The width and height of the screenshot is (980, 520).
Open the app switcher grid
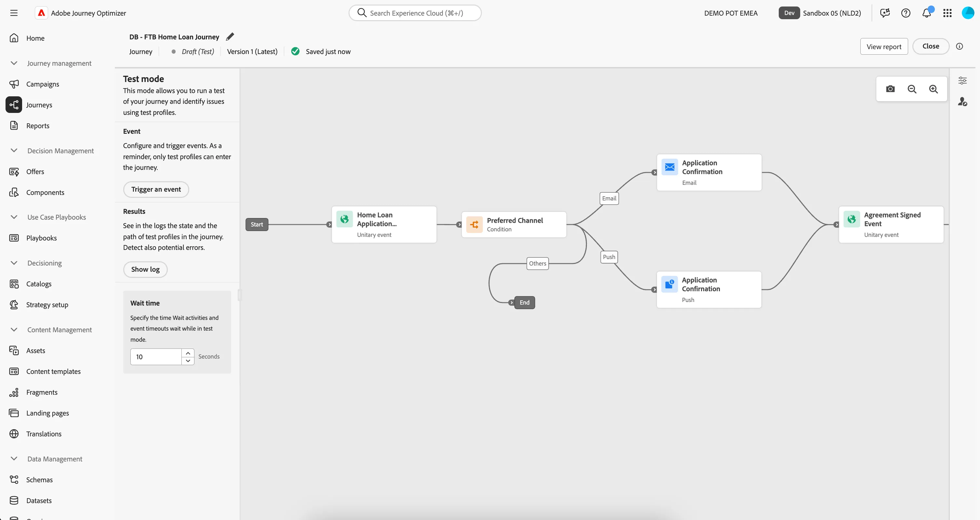click(x=947, y=13)
